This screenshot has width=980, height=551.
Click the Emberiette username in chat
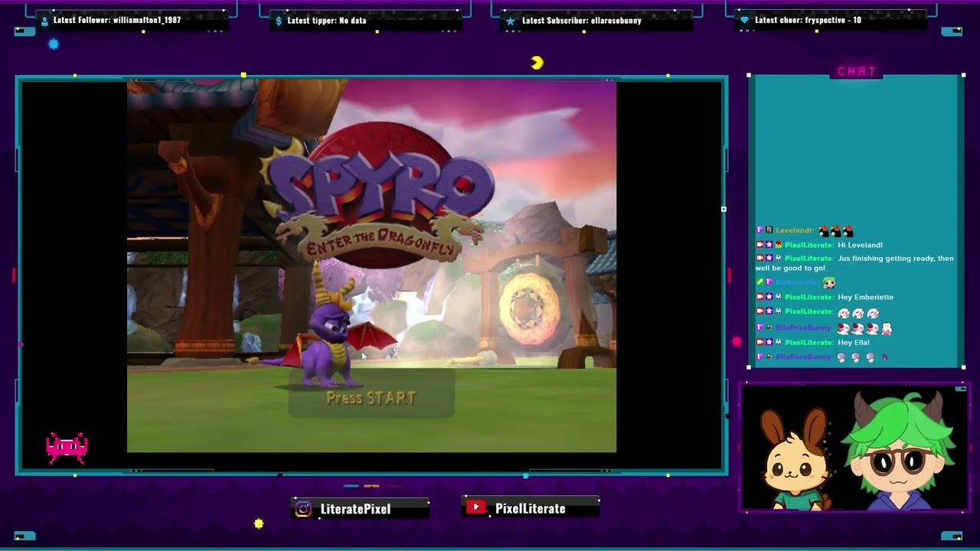pyautogui.click(x=797, y=282)
